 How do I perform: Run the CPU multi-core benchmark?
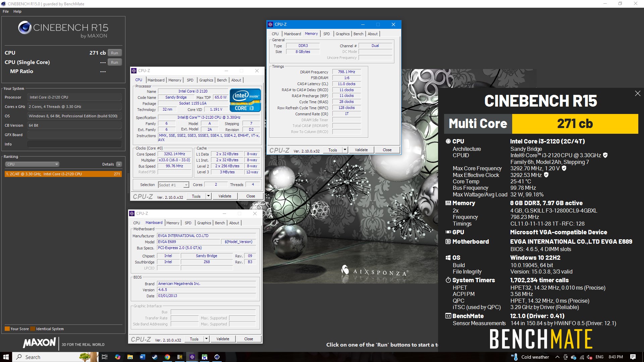coord(114,53)
